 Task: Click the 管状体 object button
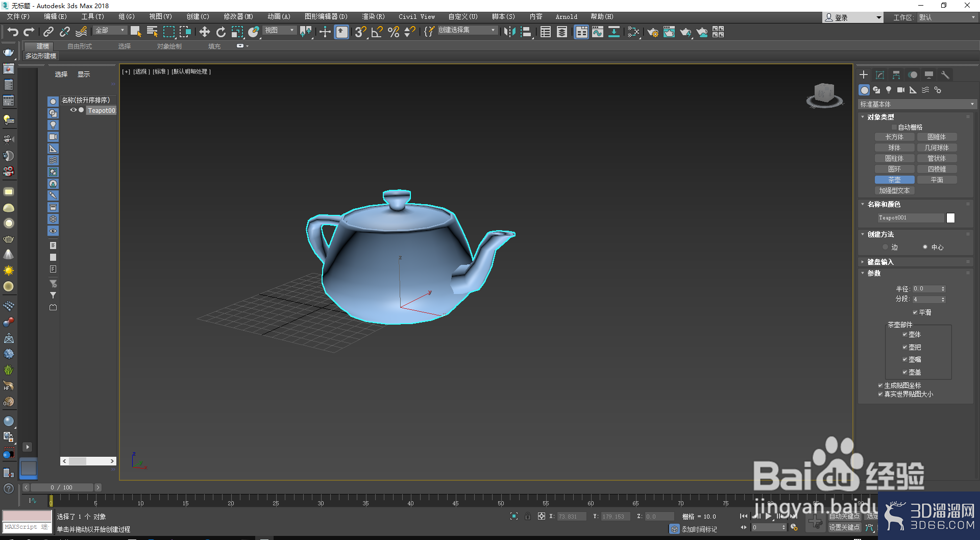click(937, 158)
